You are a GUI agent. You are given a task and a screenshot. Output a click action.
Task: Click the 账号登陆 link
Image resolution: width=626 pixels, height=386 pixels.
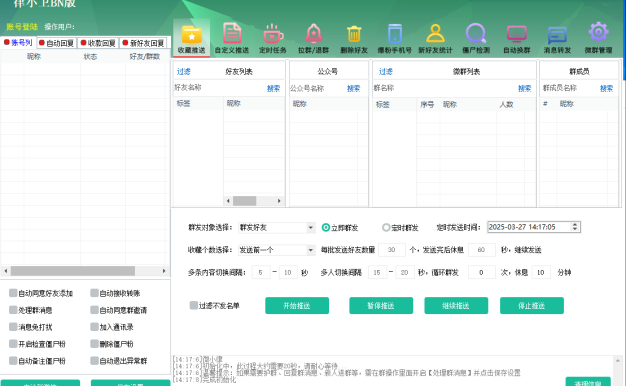point(22,27)
